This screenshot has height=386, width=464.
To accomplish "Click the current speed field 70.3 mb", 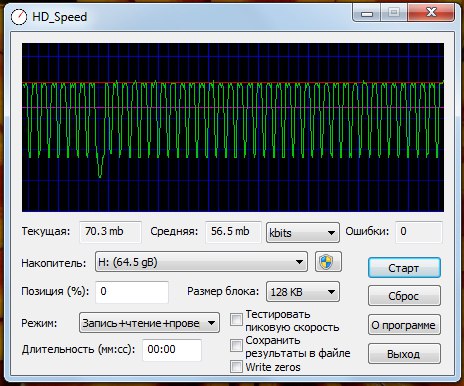I will [x=111, y=232].
